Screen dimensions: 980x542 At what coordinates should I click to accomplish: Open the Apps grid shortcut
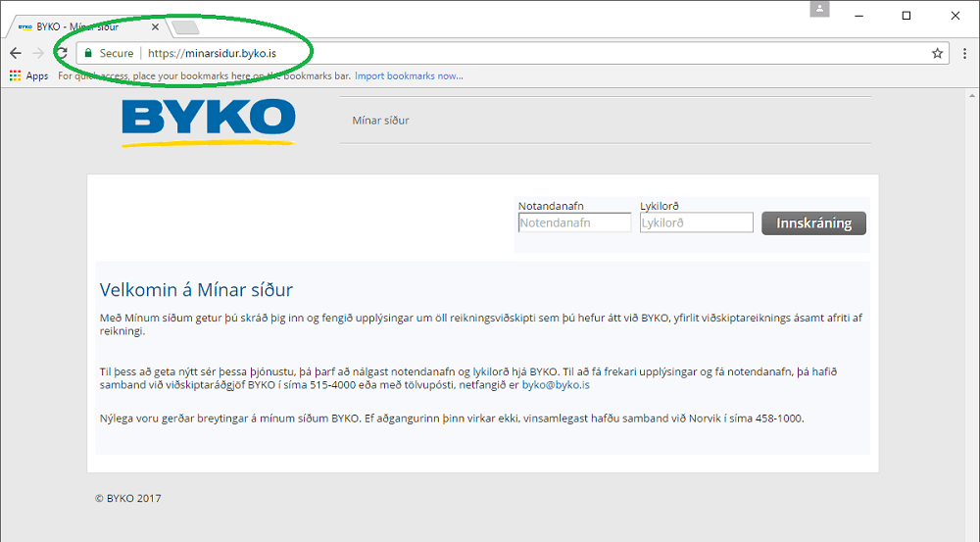(28, 75)
